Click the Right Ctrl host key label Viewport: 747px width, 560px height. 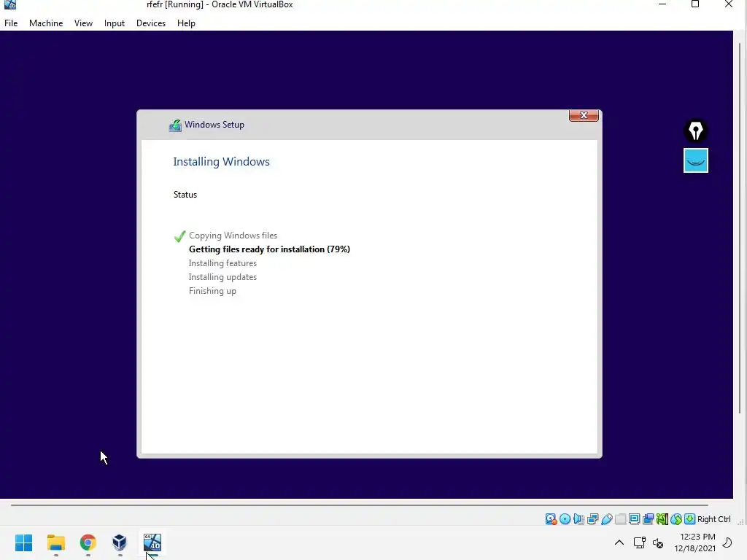point(713,519)
